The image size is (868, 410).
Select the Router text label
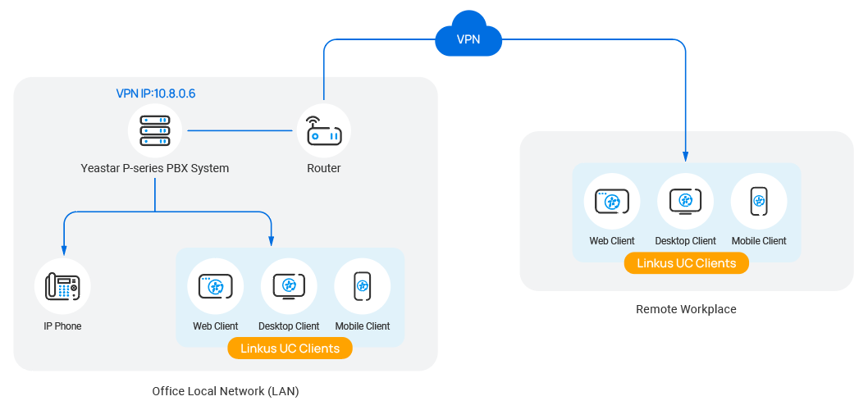coord(323,168)
